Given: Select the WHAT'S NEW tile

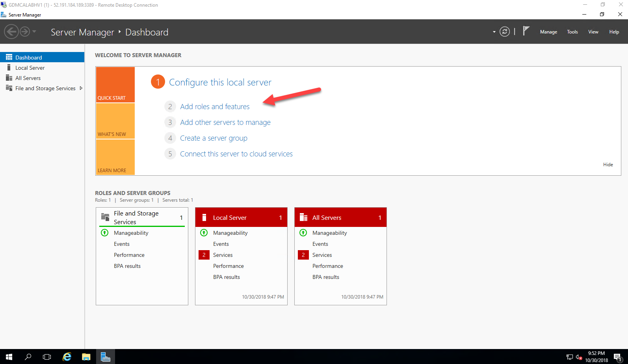Looking at the screenshot, I should coord(115,121).
